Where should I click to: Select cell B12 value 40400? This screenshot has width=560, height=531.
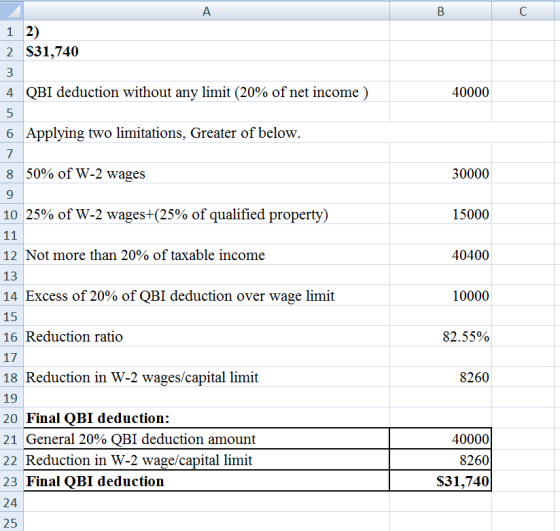(x=440, y=255)
